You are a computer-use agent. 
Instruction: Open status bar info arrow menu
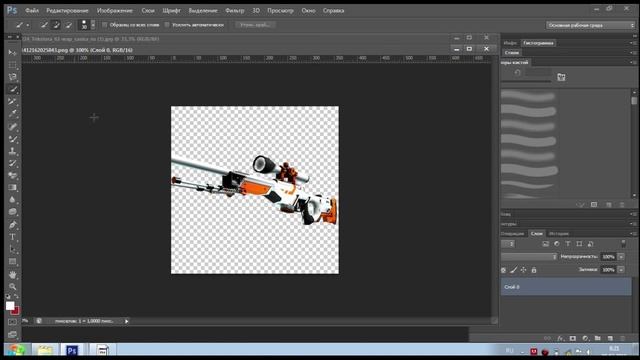coord(127,321)
